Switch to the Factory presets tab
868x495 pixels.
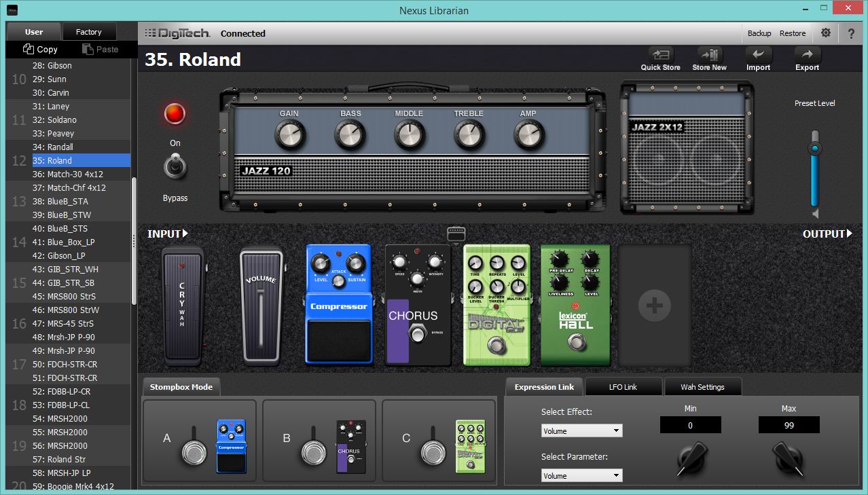[x=89, y=32]
